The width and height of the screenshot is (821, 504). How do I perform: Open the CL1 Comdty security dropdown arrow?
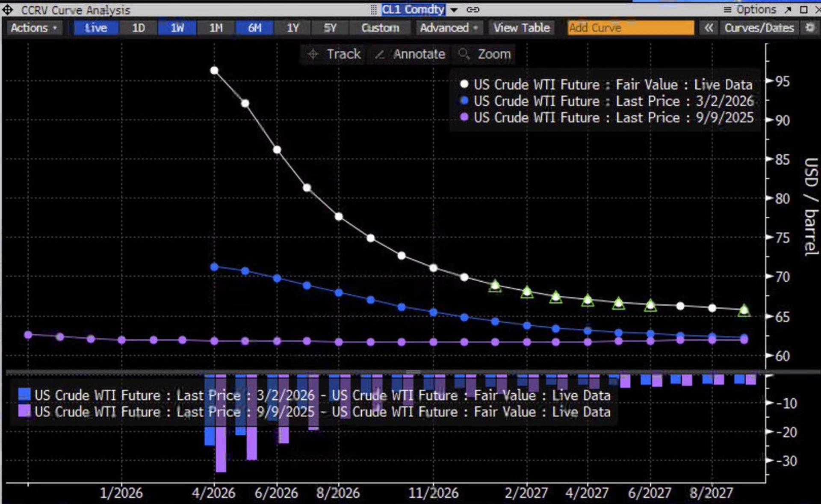coord(454,9)
